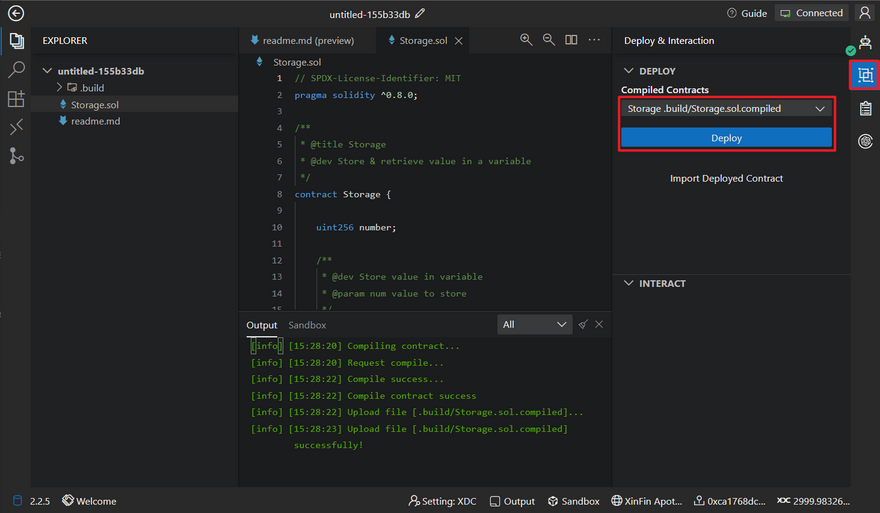Open the clipboard icon in right sidebar
Image resolution: width=880 pixels, height=513 pixels.
point(865,108)
